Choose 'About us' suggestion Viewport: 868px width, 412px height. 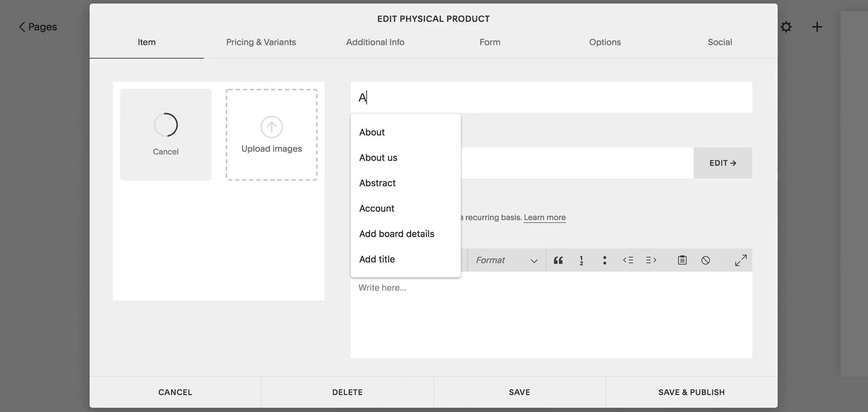[406, 158]
